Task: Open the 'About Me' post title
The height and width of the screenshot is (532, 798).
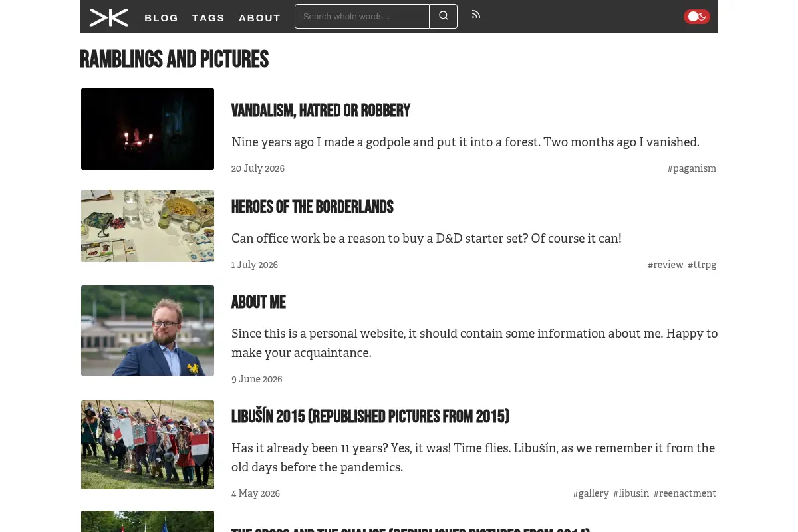Action: 259,303
